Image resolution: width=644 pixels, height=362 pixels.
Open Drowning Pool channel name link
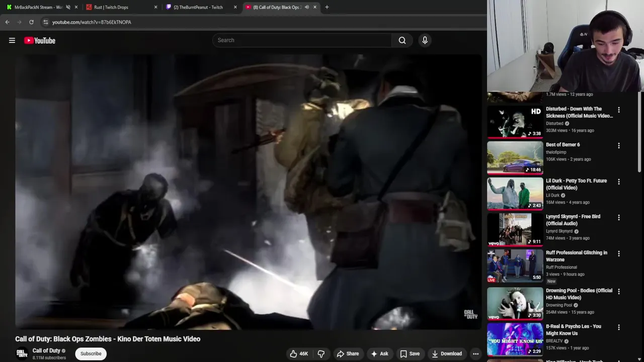(x=559, y=305)
